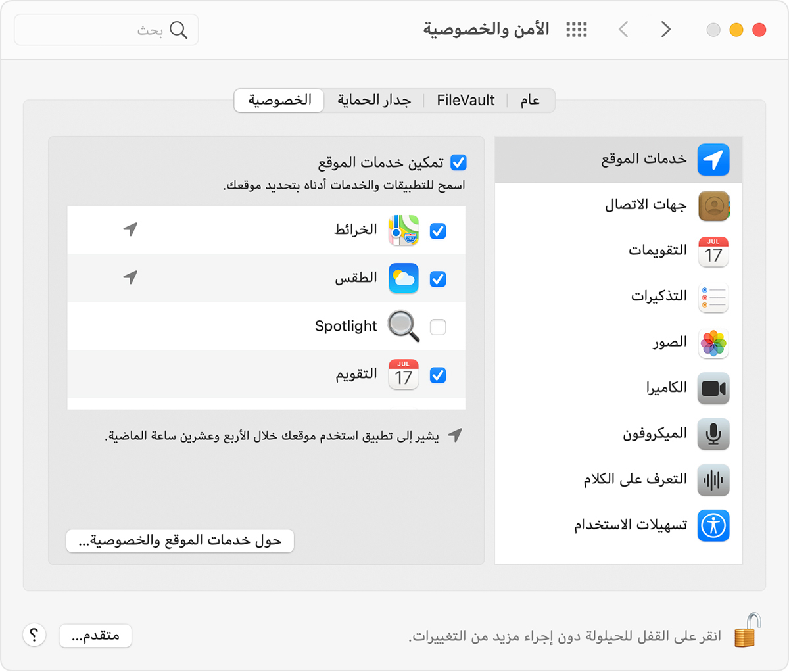Switch to the جدار الحماية tab
The height and width of the screenshot is (672, 789).
374,101
